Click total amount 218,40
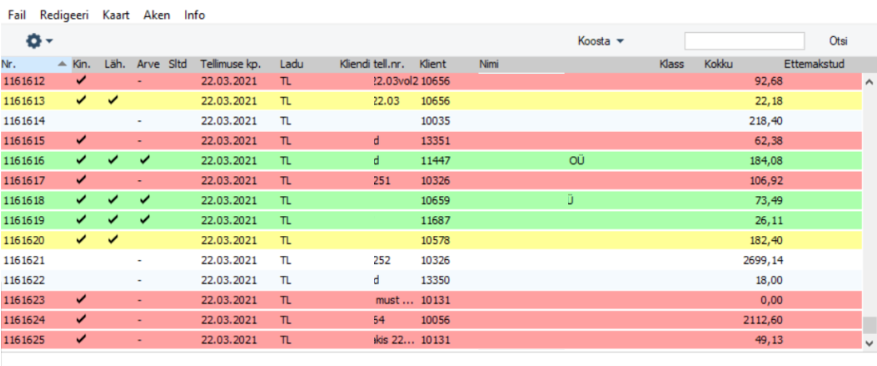This screenshot has width=877, height=366. coord(766,121)
